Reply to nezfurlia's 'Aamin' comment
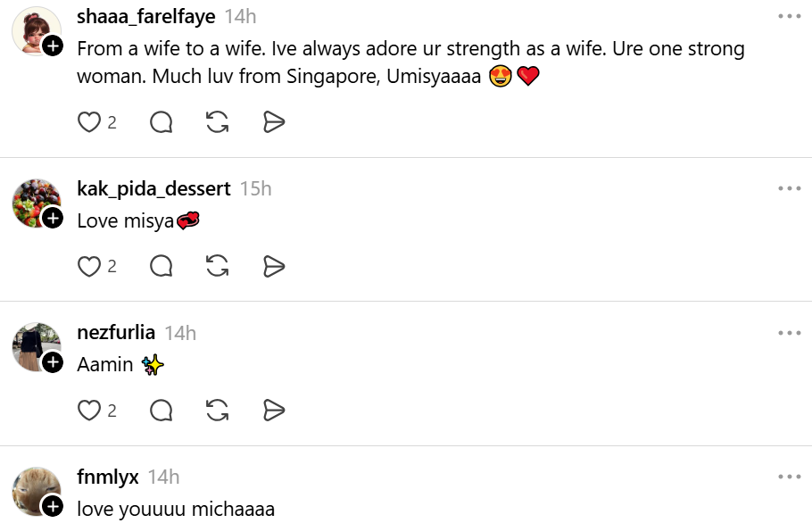The width and height of the screenshot is (812, 523). pos(161,411)
